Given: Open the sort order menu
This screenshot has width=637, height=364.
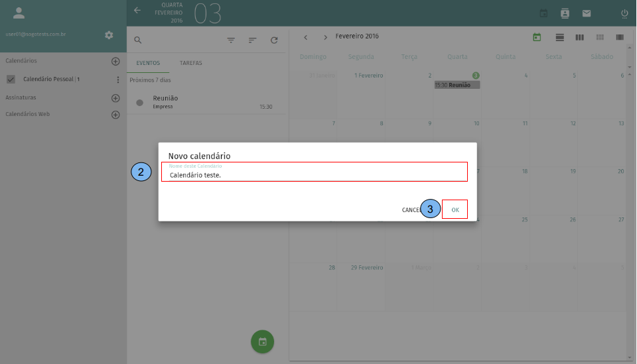Looking at the screenshot, I should click(252, 40).
